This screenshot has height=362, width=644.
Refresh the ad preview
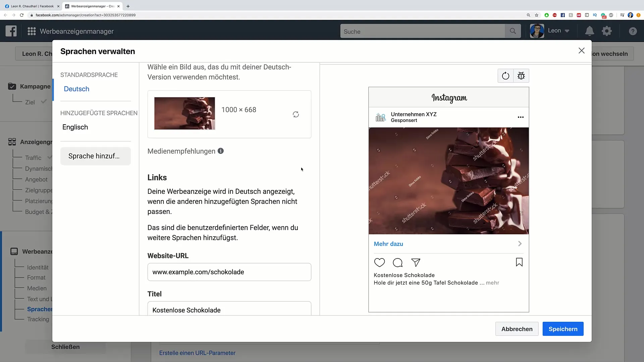[x=505, y=76]
